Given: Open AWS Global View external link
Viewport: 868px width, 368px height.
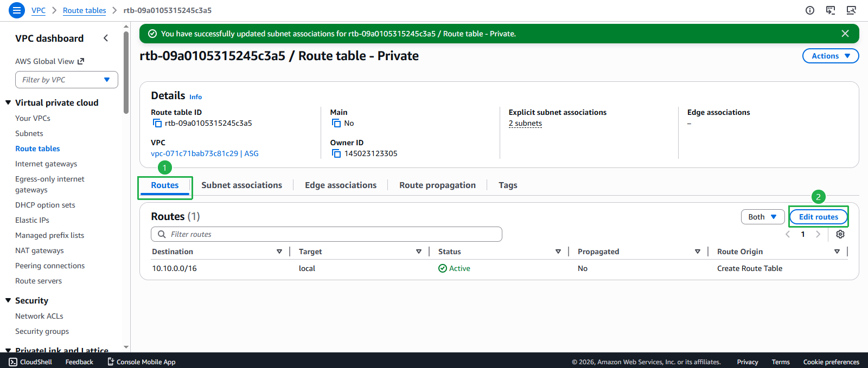Looking at the screenshot, I should coord(49,61).
